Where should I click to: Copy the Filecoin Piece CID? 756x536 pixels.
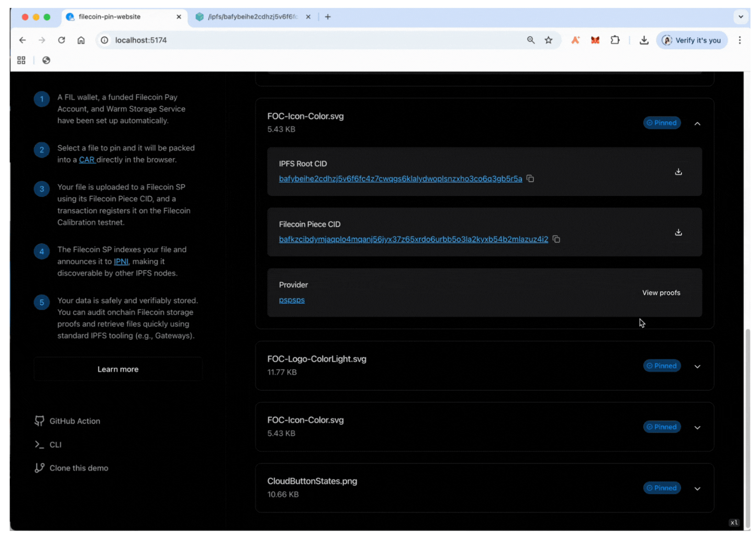556,239
